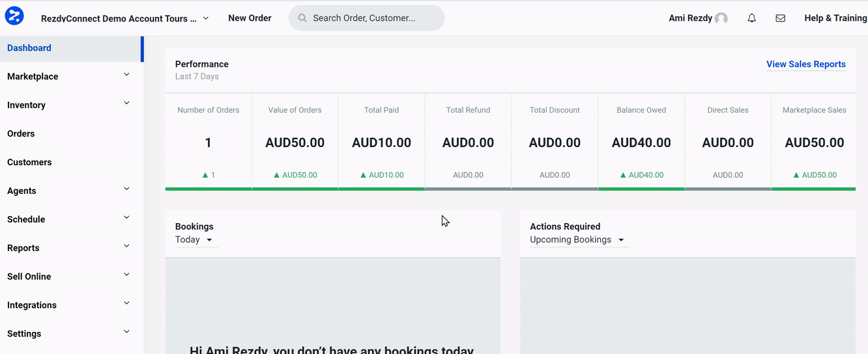
Task: Click the Total Discount AUD0.00 figure
Action: [x=555, y=143]
